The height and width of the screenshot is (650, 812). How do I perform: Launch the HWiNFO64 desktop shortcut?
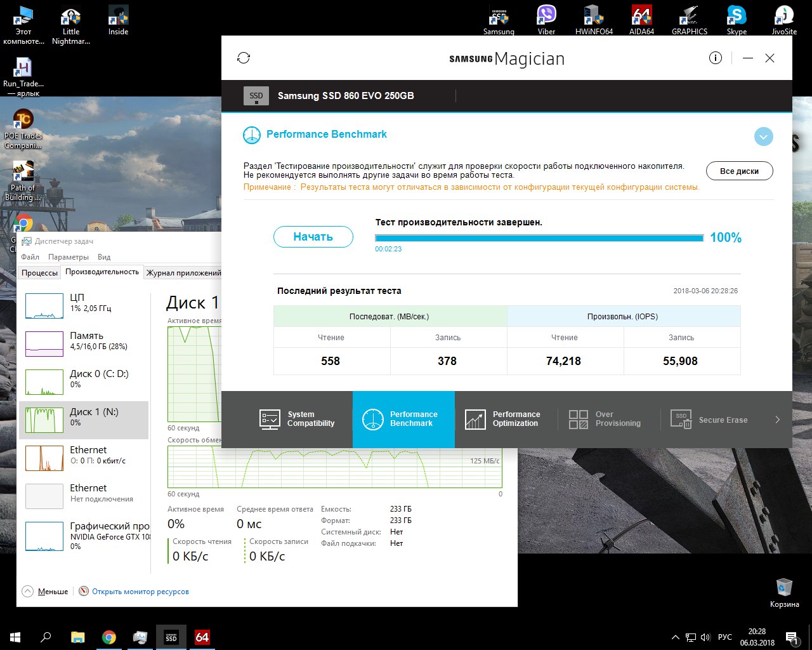click(x=594, y=19)
